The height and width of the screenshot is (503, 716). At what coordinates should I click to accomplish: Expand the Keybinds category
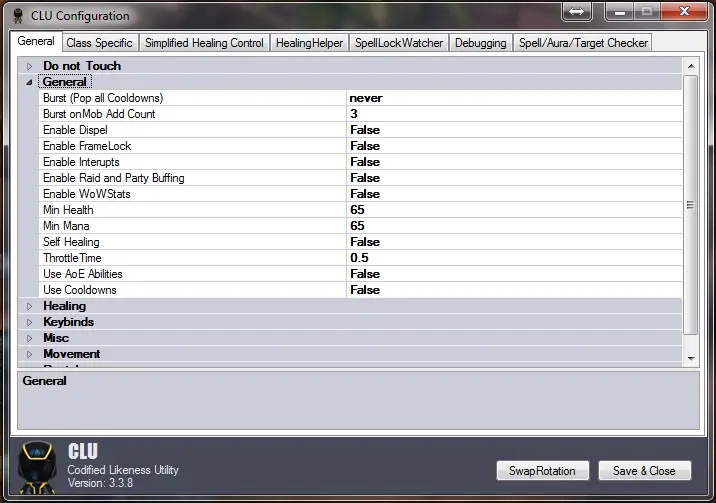point(29,322)
